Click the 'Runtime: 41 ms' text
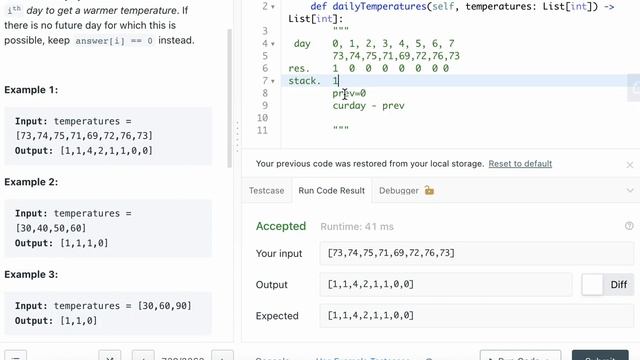The height and width of the screenshot is (360, 640). (357, 227)
